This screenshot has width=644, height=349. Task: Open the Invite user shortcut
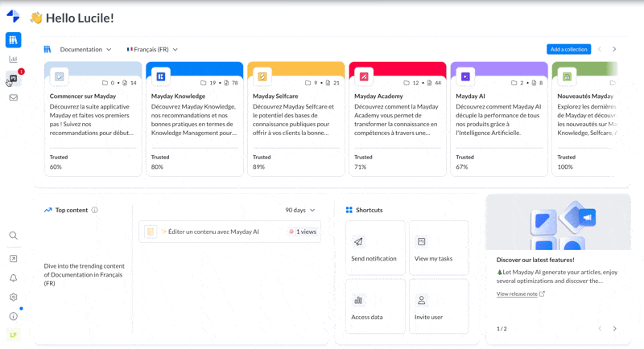point(438,306)
